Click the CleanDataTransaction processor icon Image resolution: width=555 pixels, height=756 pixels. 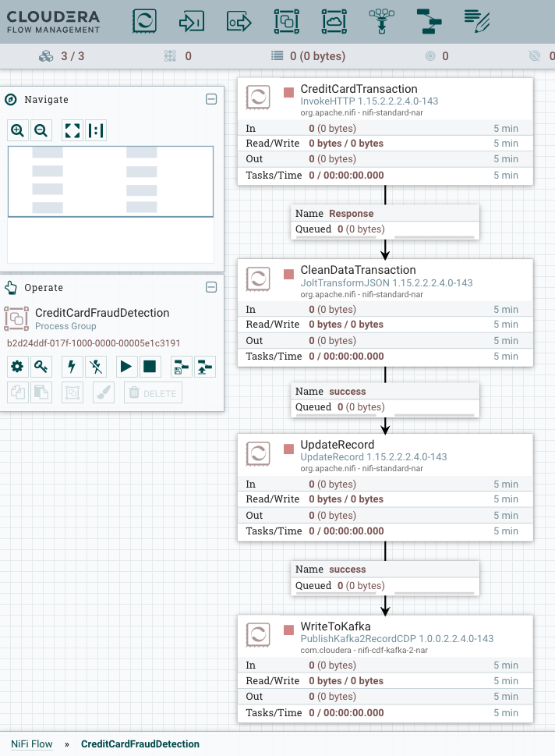(258, 279)
